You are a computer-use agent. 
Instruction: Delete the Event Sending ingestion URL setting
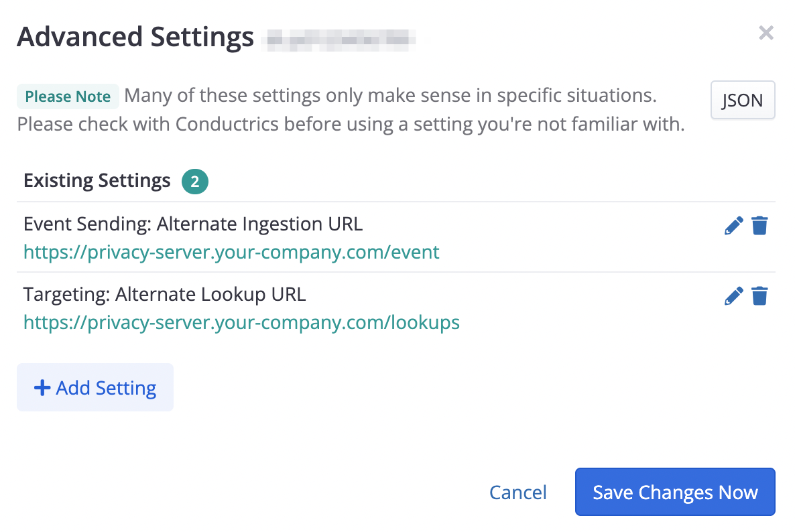point(759,226)
